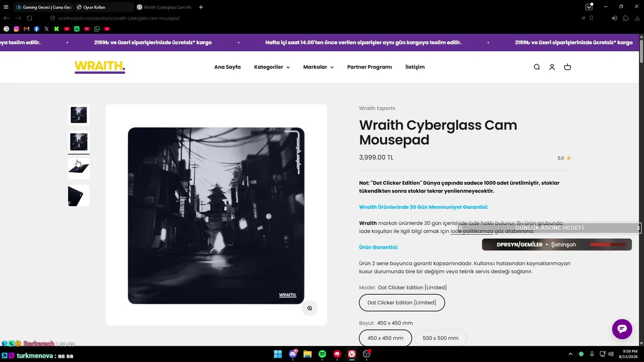Open the browser tab list dropdown
644x362 pixels.
point(589,7)
